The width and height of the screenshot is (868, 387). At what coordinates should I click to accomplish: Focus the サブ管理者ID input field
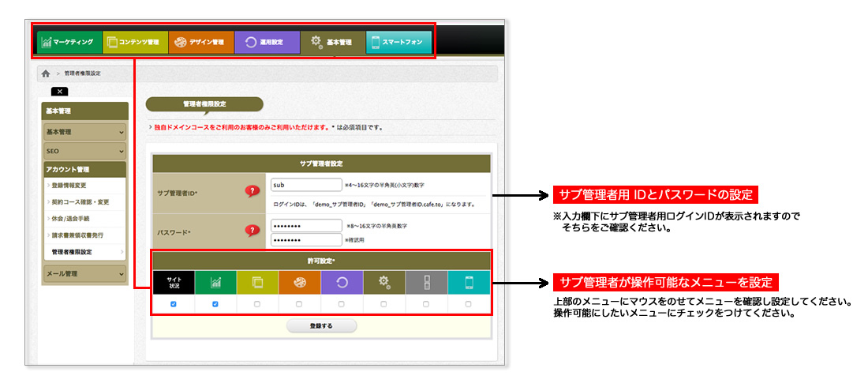click(307, 185)
